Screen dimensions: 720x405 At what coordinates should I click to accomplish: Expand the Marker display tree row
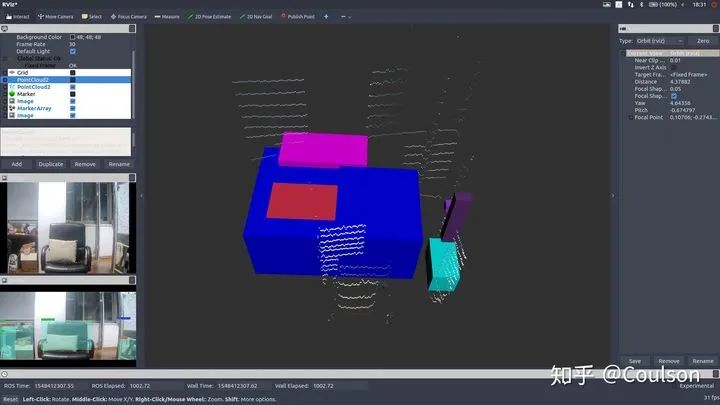coord(5,94)
